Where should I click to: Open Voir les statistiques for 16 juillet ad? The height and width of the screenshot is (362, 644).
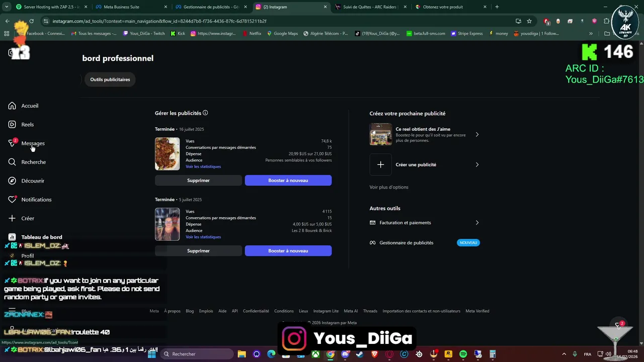(203, 166)
